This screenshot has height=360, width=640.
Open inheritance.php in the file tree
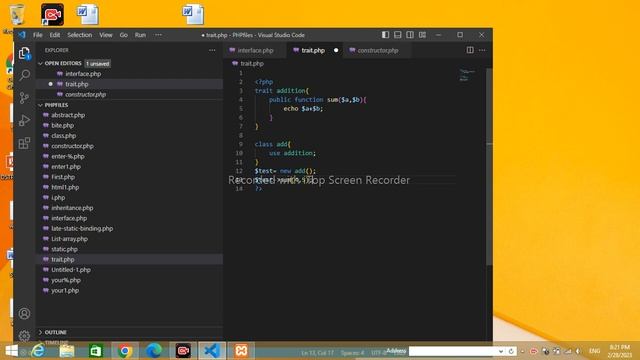point(130,208)
